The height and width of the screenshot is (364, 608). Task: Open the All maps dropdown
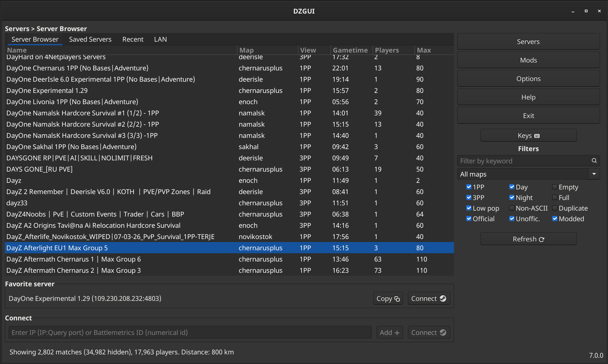[528, 174]
